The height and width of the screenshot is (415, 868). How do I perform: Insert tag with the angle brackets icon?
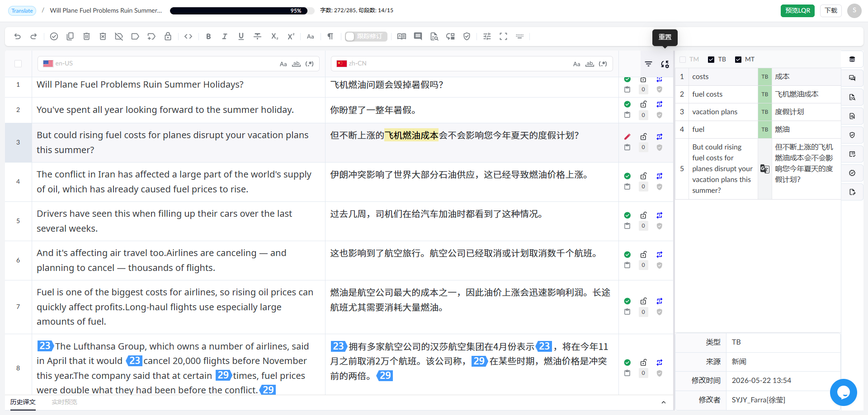189,37
